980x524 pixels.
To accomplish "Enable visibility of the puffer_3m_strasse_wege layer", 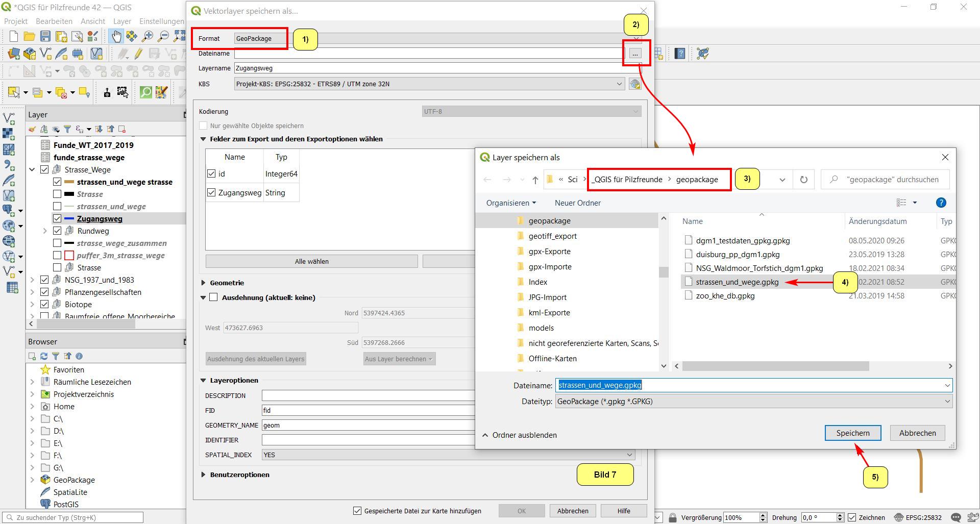I will 57,256.
